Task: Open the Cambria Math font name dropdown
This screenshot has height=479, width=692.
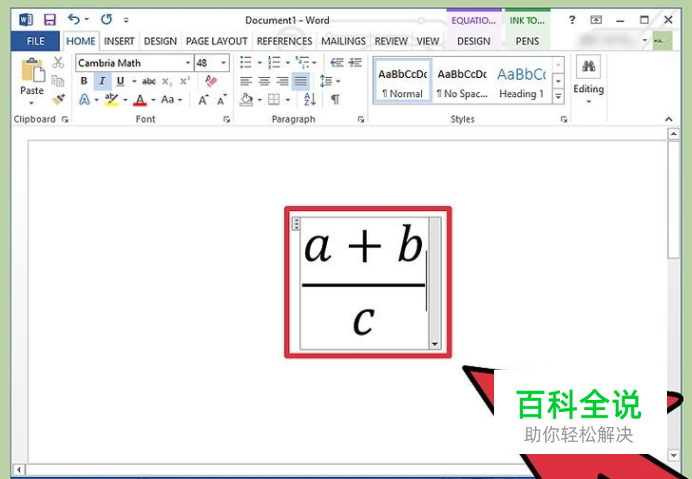Action: [x=188, y=63]
